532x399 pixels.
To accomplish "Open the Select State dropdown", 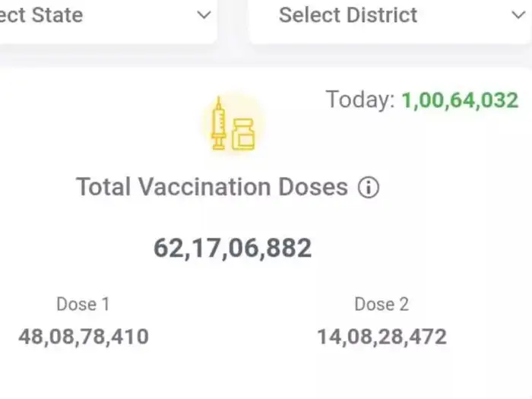I will (x=106, y=15).
